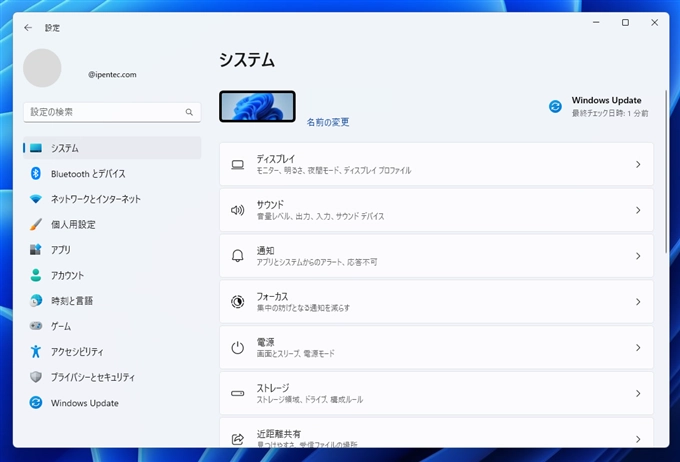The image size is (680, 462).
Task: Click the 設定の検索 search field
Action: pyautogui.click(x=112, y=112)
